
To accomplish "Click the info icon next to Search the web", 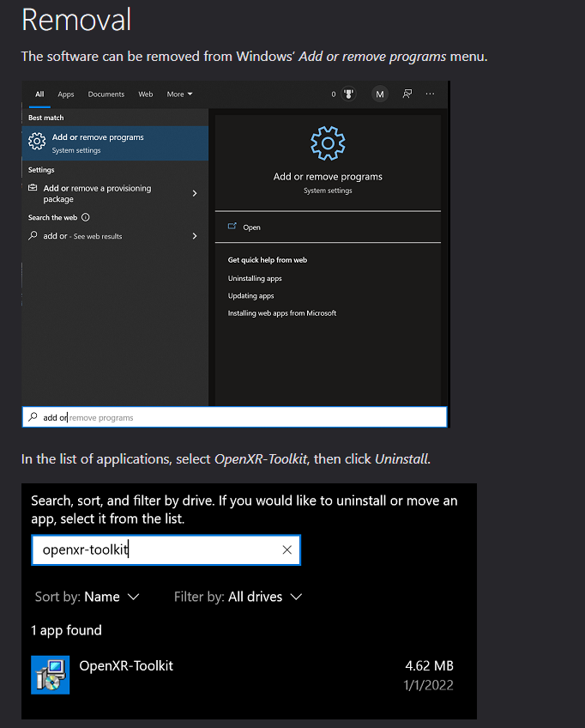I will tap(86, 217).
